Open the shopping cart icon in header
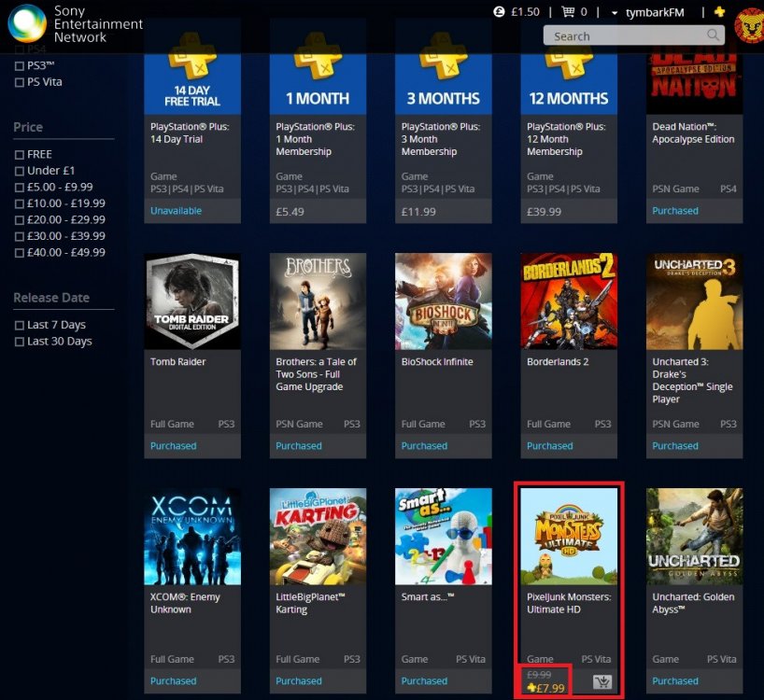The width and height of the screenshot is (764, 700). point(568,12)
